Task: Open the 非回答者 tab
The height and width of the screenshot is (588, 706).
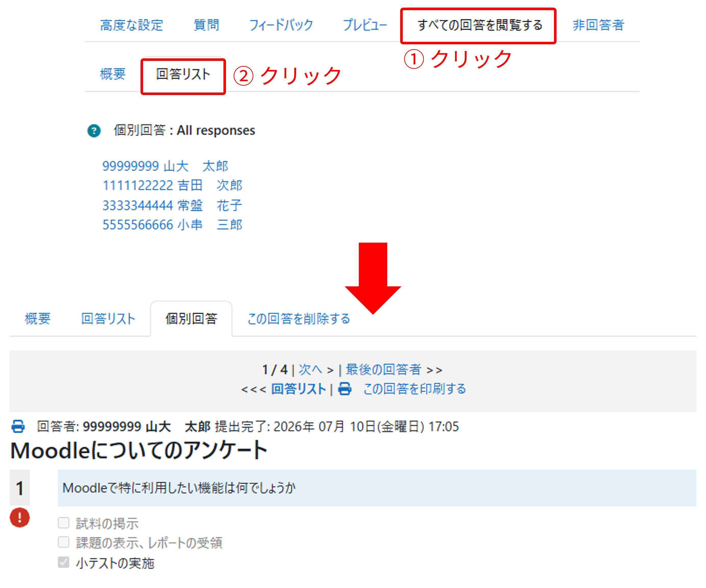Action: pyautogui.click(x=598, y=25)
